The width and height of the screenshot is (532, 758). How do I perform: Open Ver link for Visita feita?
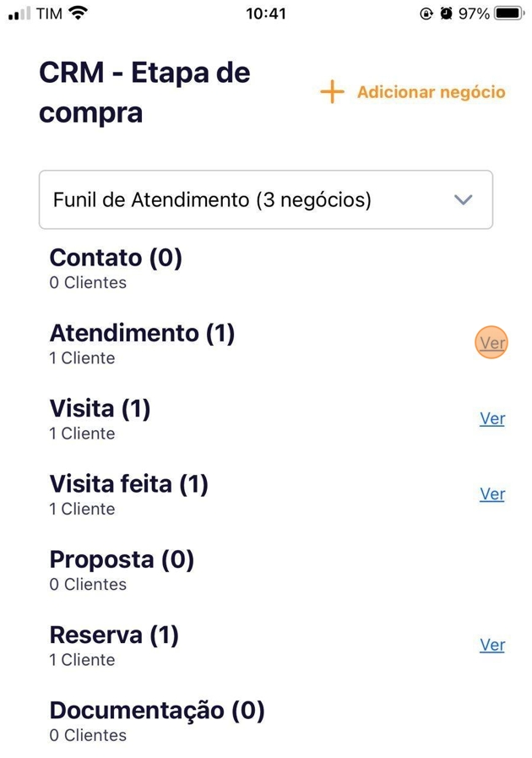pos(491,494)
